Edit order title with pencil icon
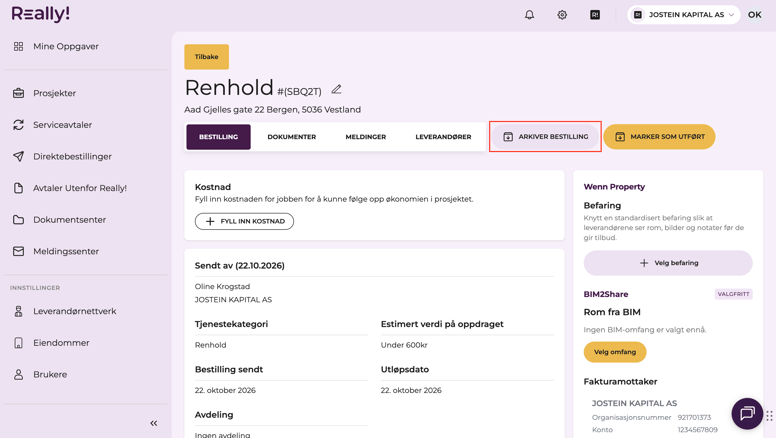The image size is (776, 438). click(x=337, y=90)
